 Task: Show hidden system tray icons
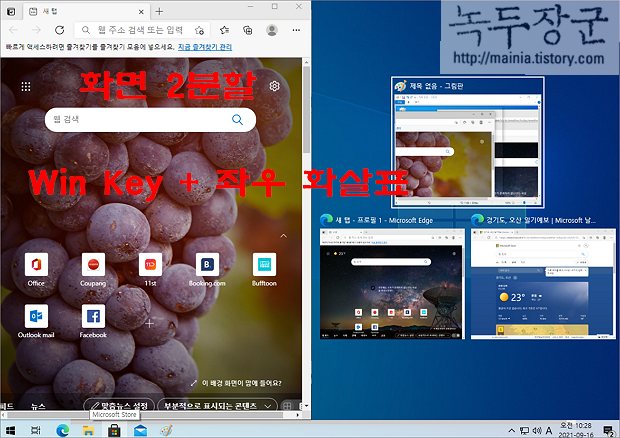point(511,430)
